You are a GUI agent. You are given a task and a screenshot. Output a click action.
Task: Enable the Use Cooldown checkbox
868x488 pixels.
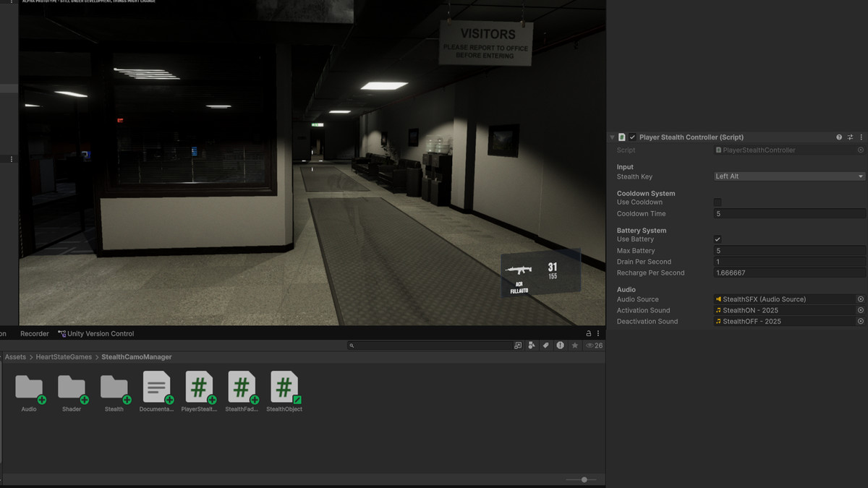[718, 202]
